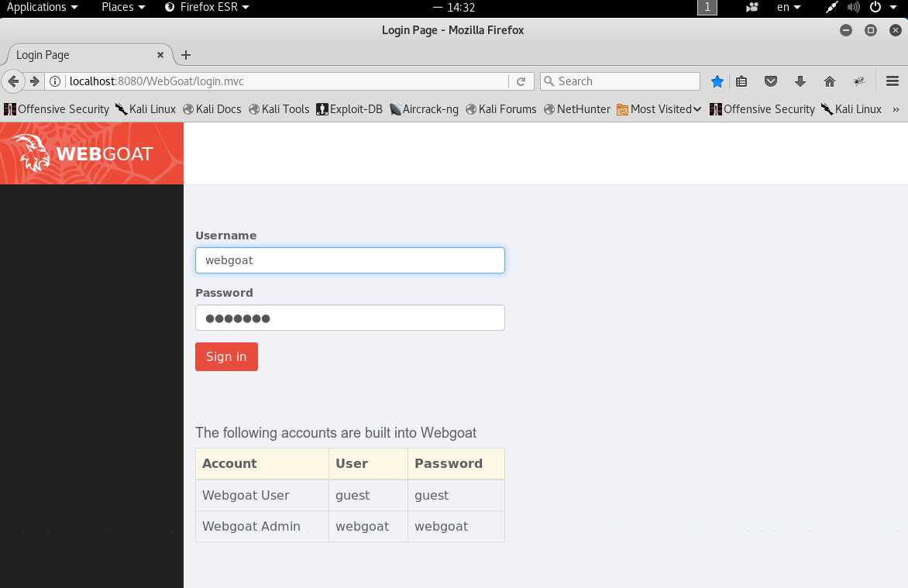
Task: Go back using the browser back arrow
Action: click(12, 81)
